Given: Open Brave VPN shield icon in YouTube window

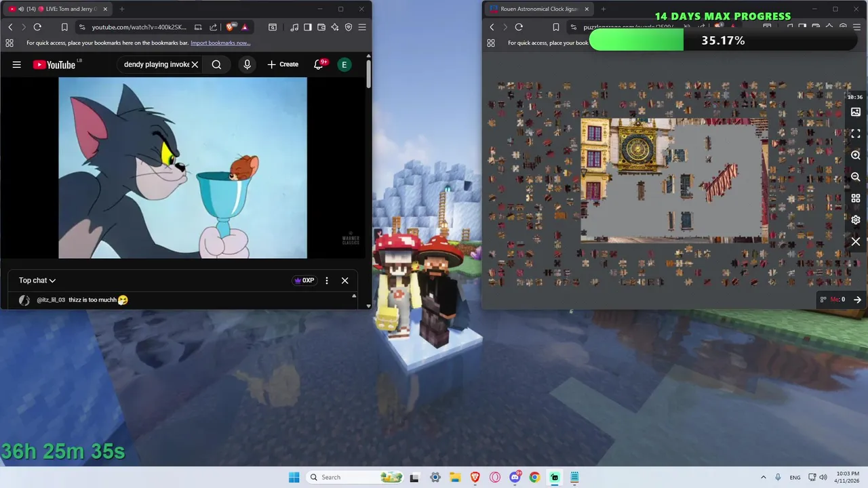Looking at the screenshot, I should 349,27.
